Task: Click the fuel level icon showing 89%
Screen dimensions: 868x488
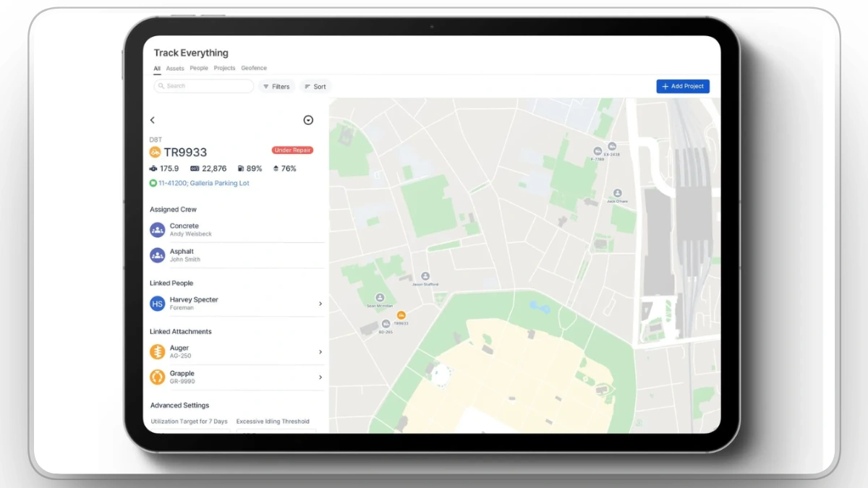Action: 240,168
